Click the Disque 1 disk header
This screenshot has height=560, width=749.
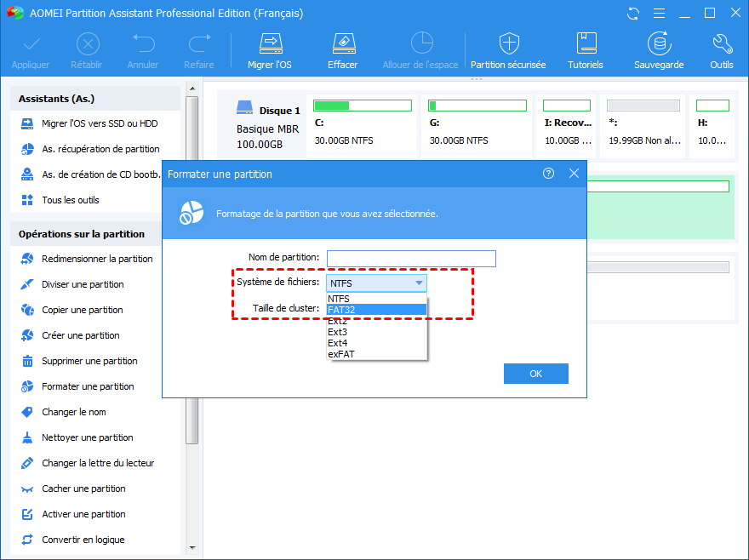[x=260, y=126]
